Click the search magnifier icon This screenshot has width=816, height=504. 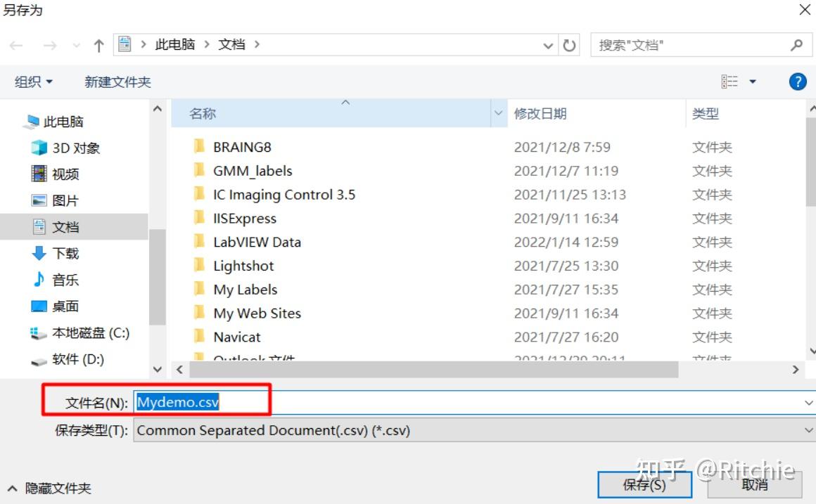(x=797, y=45)
